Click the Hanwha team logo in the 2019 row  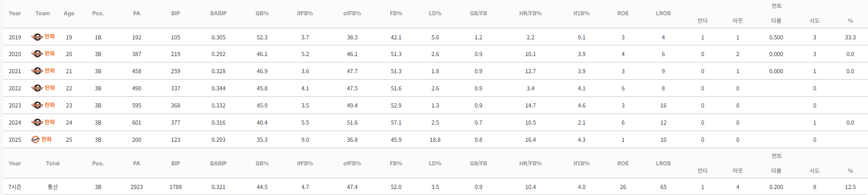pos(37,37)
